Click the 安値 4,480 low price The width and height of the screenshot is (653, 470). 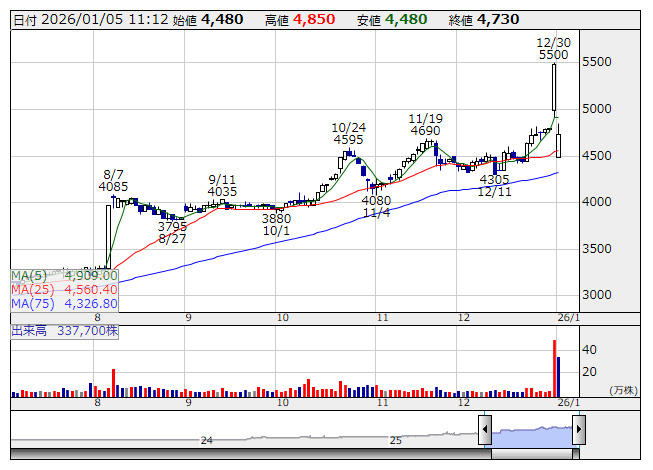point(392,20)
